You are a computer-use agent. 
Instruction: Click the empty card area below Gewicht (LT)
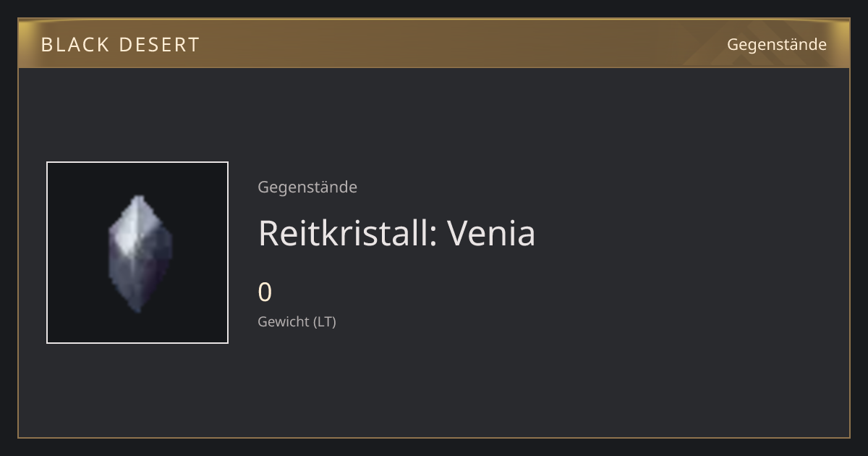pos(434,384)
